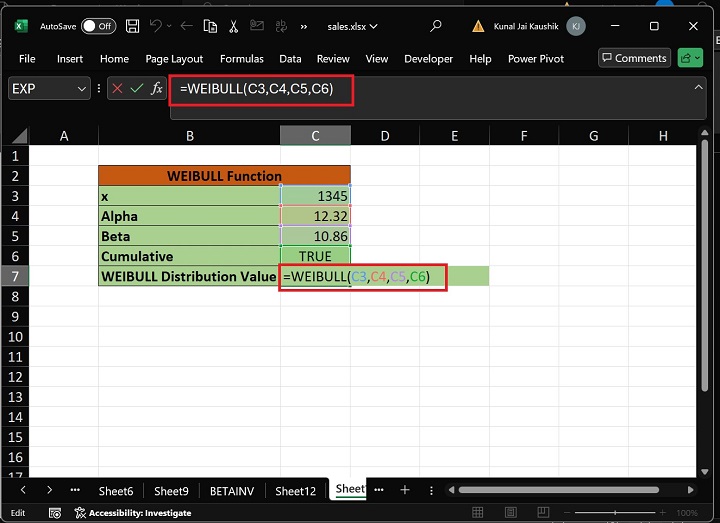This screenshot has height=523, width=720.
Task: Select column C header
Action: (x=315, y=136)
